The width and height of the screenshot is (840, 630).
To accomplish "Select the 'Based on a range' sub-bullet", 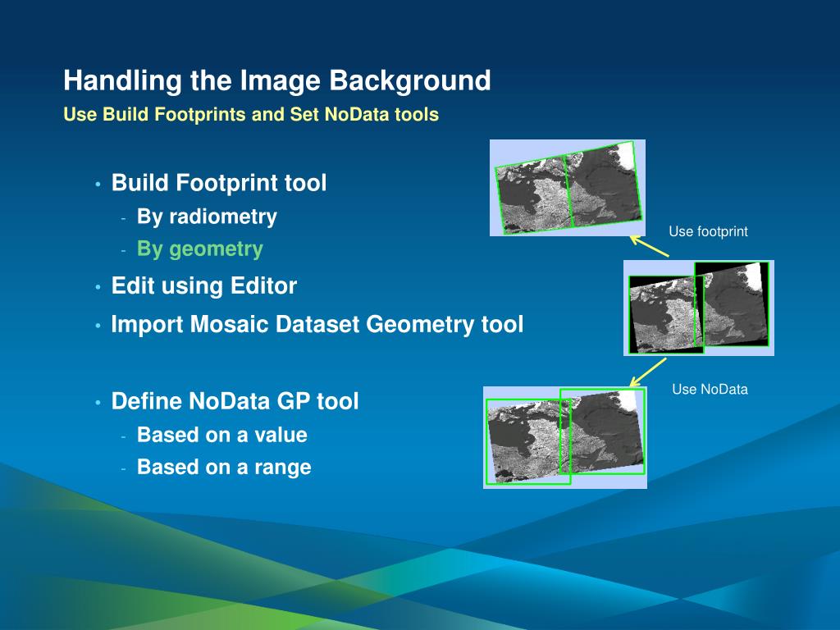I will [x=224, y=467].
